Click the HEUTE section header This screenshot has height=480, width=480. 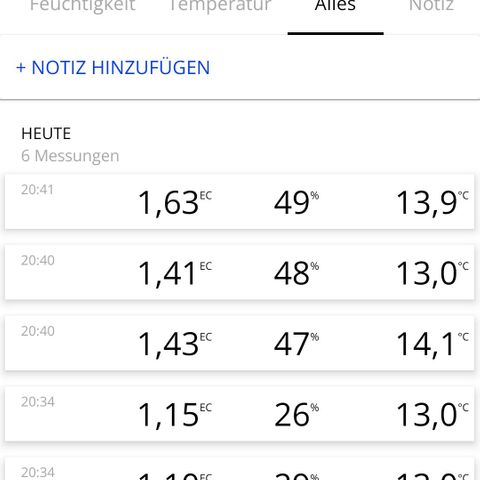pyautogui.click(x=46, y=134)
